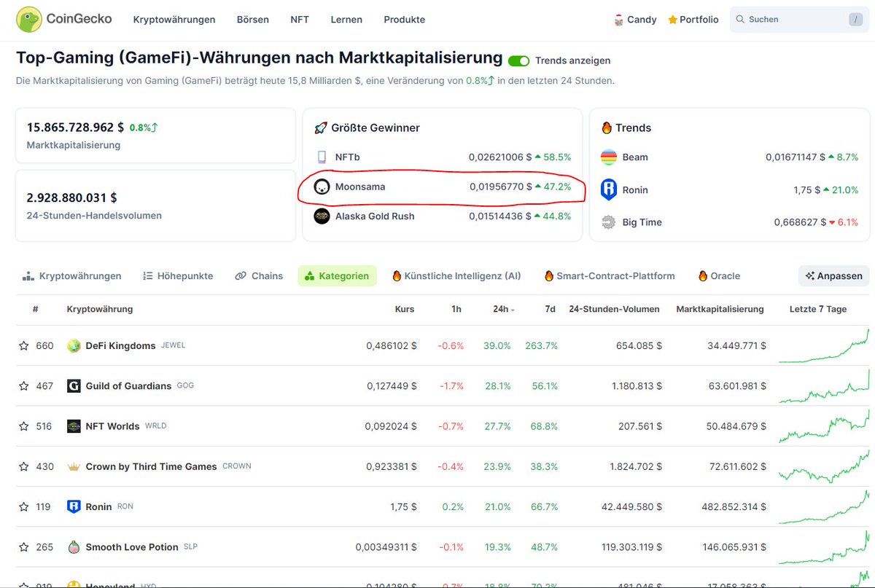Click trading volume 2.928.880.031 $
Screen dimensions: 875x588
71,197
